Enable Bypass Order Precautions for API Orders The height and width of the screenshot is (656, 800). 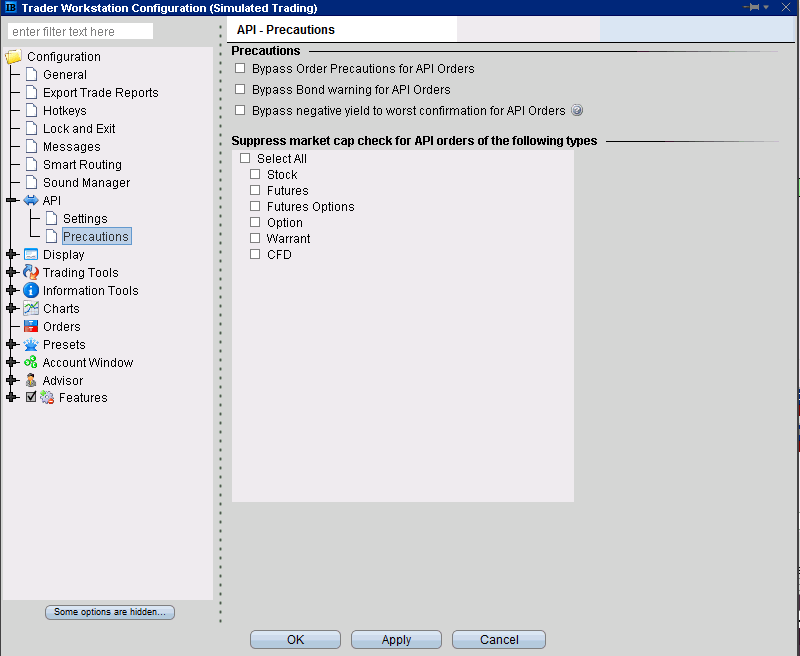tap(240, 68)
